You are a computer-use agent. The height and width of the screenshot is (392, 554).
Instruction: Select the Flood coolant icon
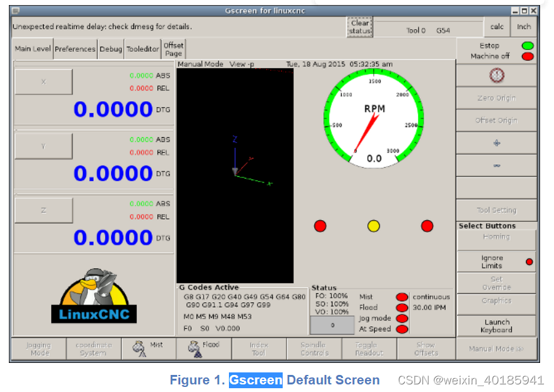tap(194, 347)
